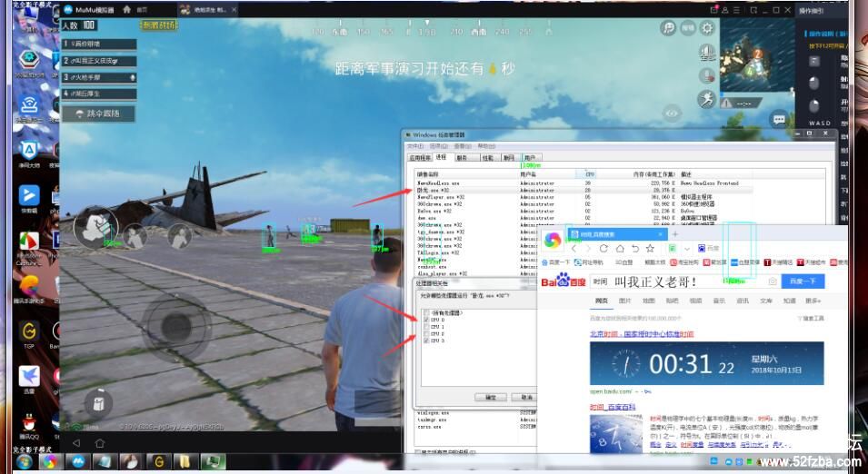Open new browser tab with plus icon
The width and height of the screenshot is (868, 474).
click(x=674, y=234)
